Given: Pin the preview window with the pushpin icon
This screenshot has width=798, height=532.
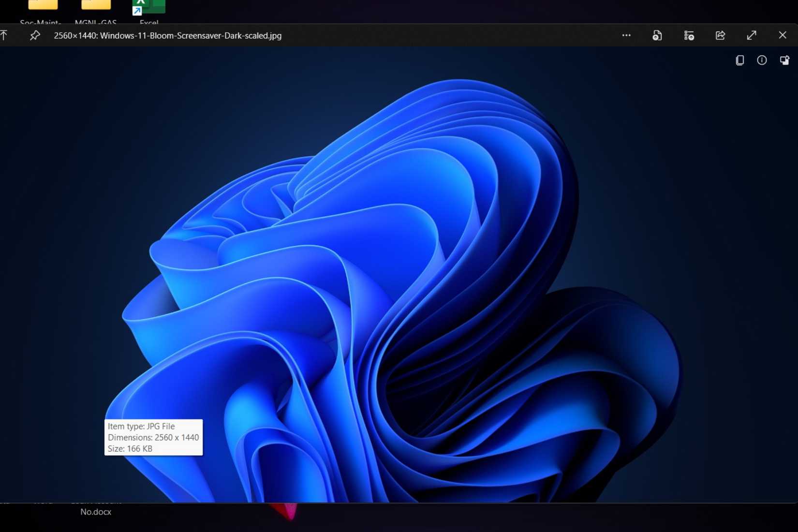Looking at the screenshot, I should click(35, 35).
